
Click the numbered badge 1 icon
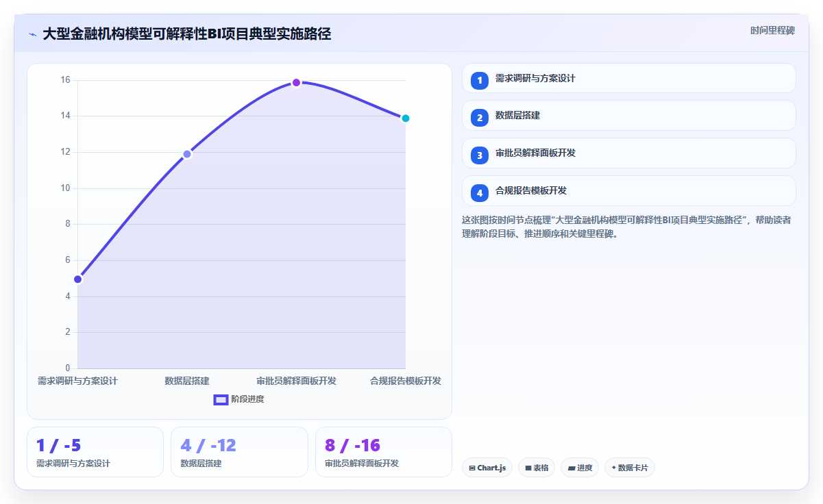point(480,80)
